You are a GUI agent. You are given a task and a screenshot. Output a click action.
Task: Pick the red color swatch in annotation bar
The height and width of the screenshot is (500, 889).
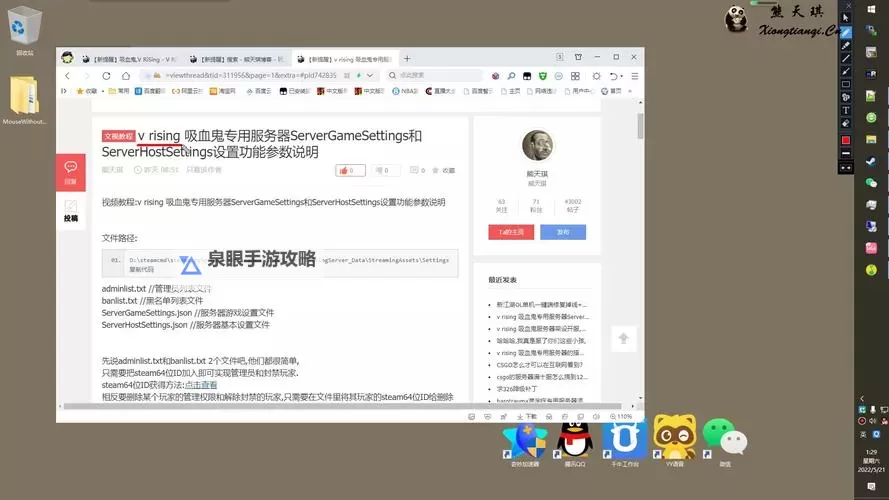click(x=845, y=140)
